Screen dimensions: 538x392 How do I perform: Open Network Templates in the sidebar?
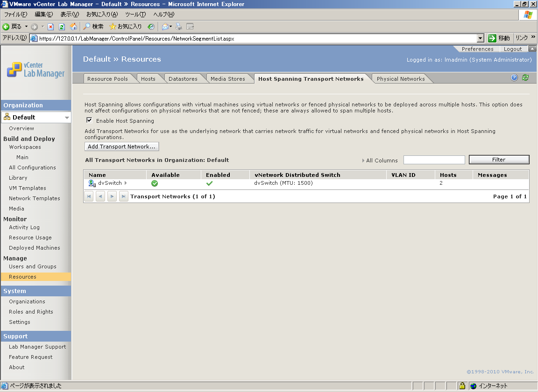coord(34,198)
